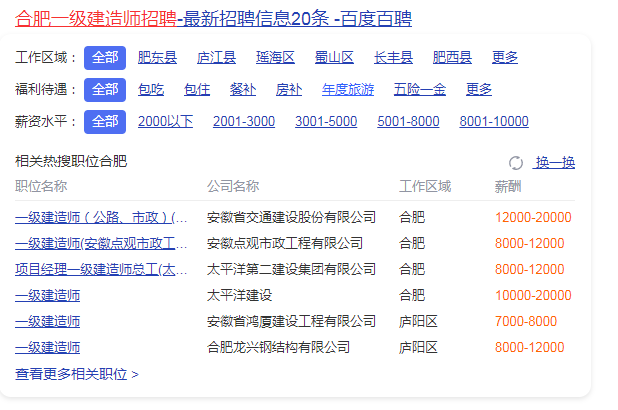Click the refresh icon beside 换一换

click(516, 163)
